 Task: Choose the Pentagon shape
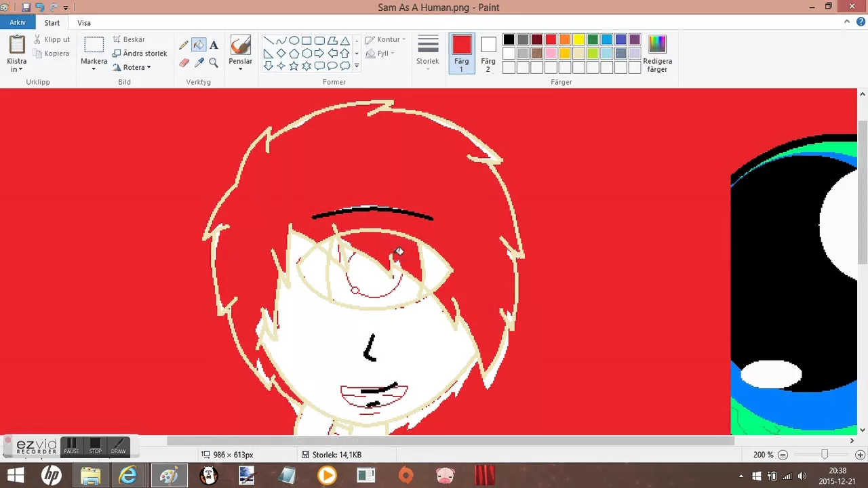coord(294,54)
